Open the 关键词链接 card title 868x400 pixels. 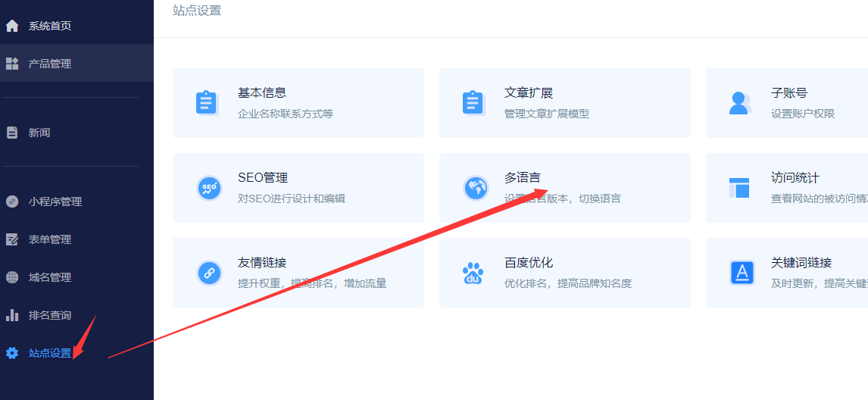(x=801, y=263)
